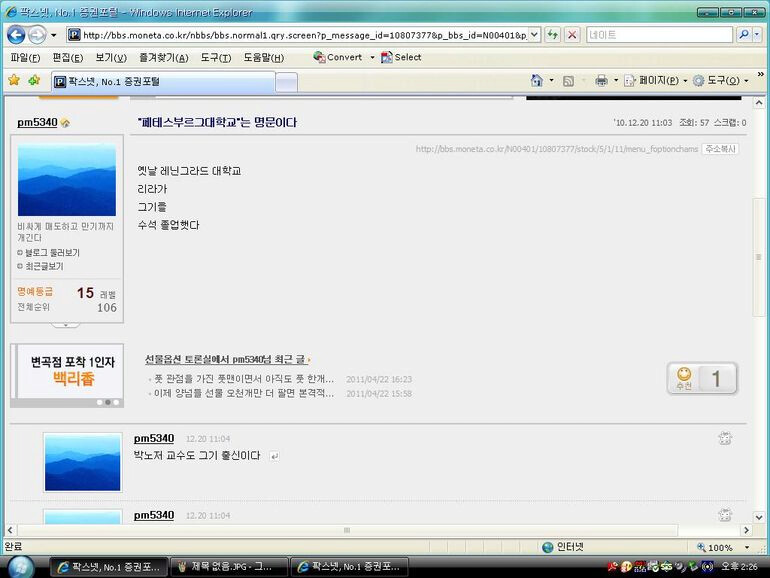Refresh the page with the green arrows icon
This screenshot has height=578, width=770.
[x=553, y=35]
